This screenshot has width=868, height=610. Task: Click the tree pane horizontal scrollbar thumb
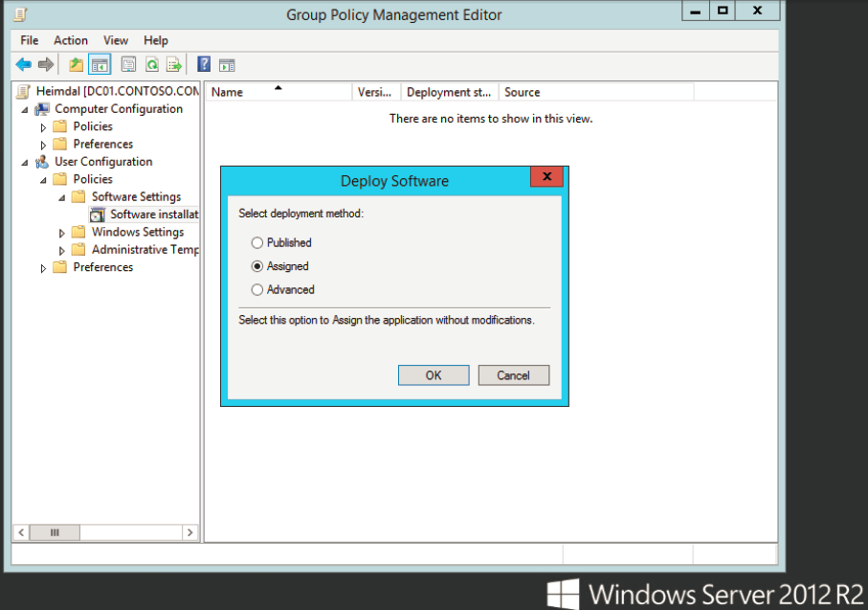(x=55, y=533)
